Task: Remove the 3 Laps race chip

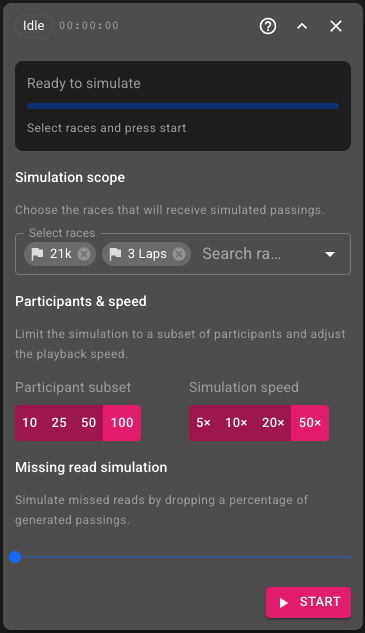Action: [179, 254]
